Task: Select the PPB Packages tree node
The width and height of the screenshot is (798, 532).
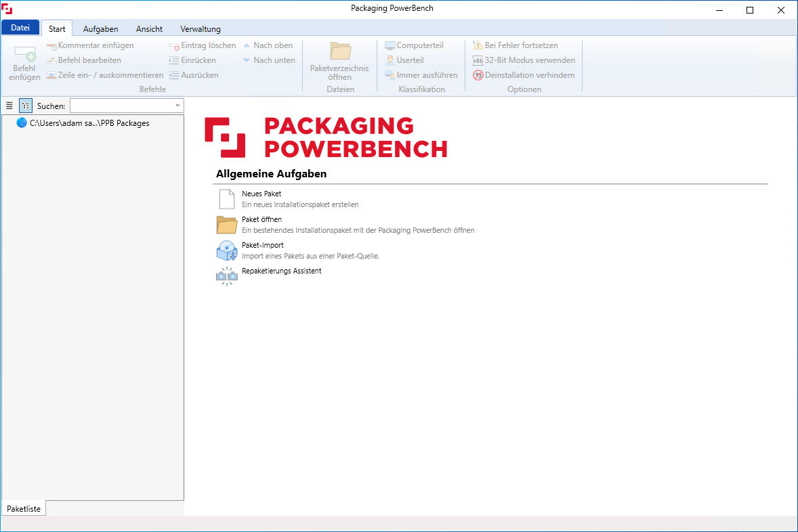Action: (x=89, y=123)
